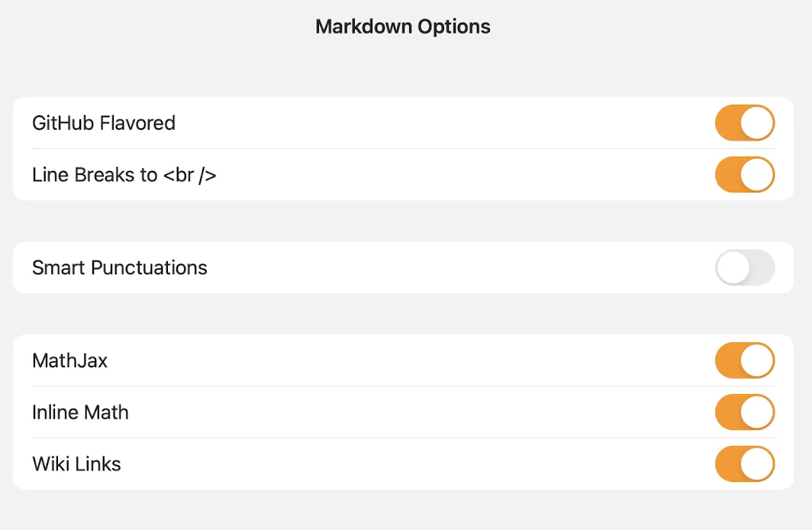Select the Smart Punctuations row
This screenshot has height=530, width=812.
[382, 267]
